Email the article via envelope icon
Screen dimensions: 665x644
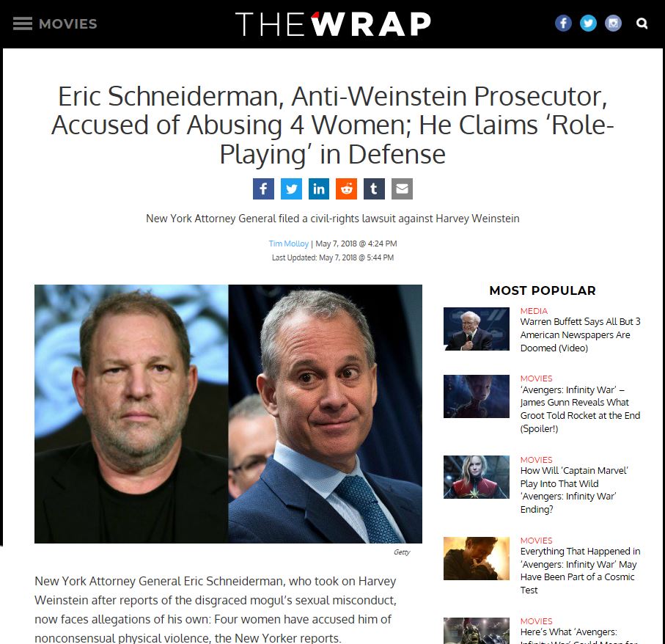coord(402,189)
